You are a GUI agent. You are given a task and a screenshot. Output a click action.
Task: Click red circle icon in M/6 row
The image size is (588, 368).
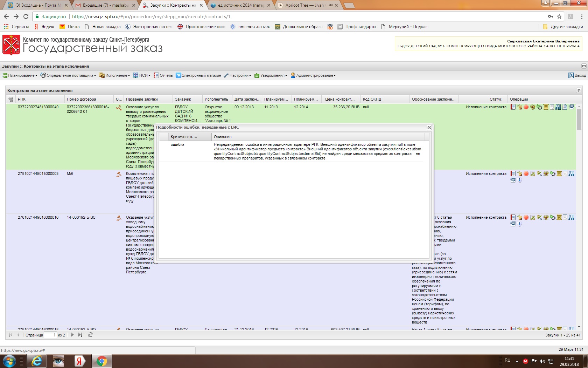pos(526,173)
